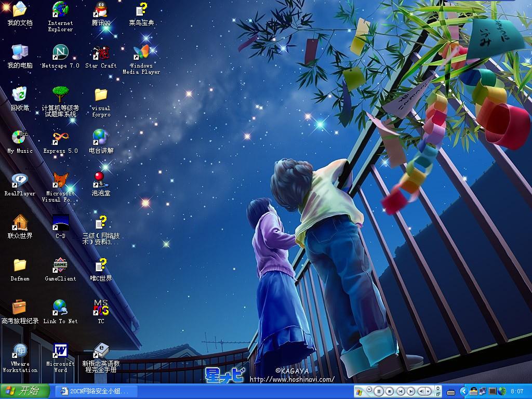Open the 开始 Start menu
532x399 pixels.
pos(25,391)
